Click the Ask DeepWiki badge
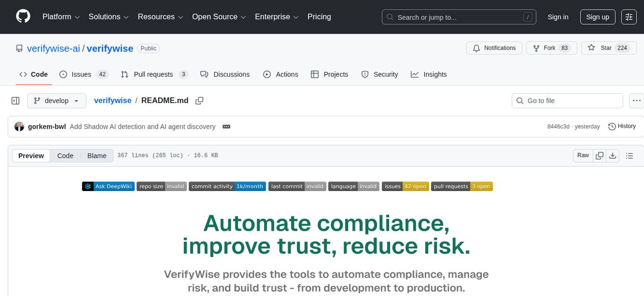Image resolution: width=644 pixels, height=296 pixels. point(108,186)
